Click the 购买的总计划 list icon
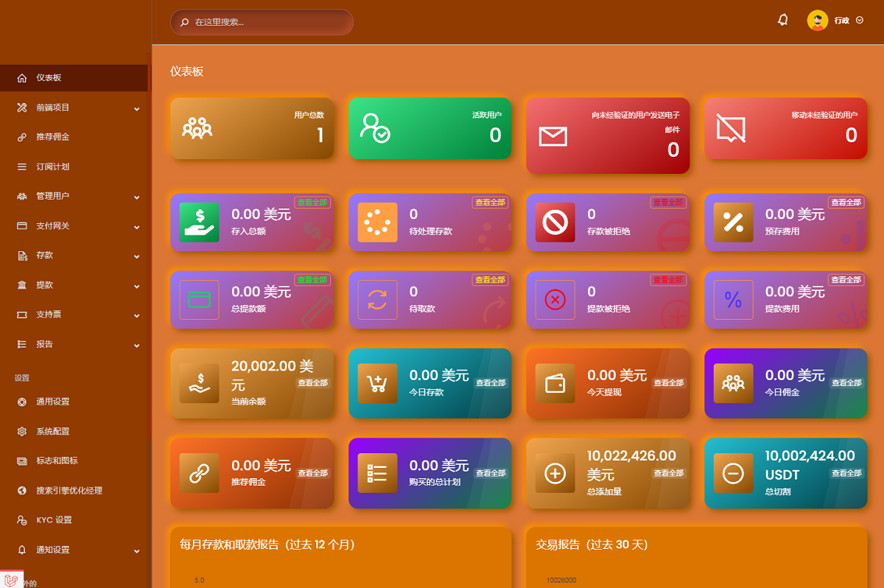Screen dimensions: 884x588 coord(377,473)
